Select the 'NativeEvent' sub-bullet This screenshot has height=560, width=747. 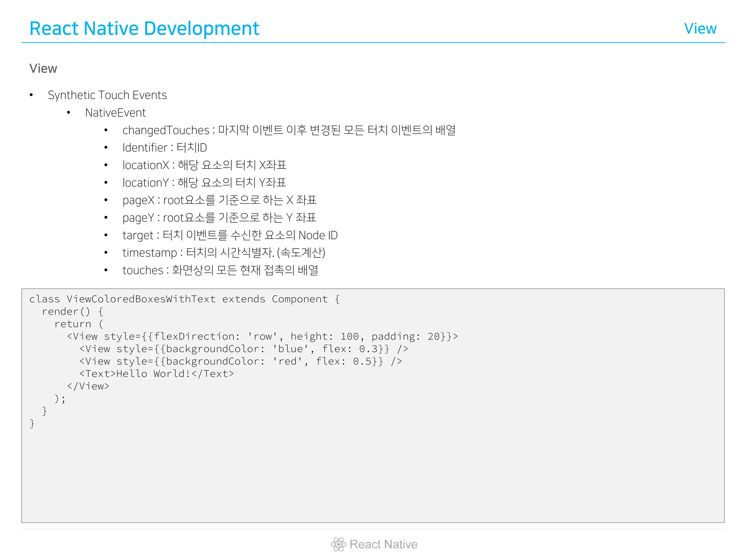[x=115, y=113]
